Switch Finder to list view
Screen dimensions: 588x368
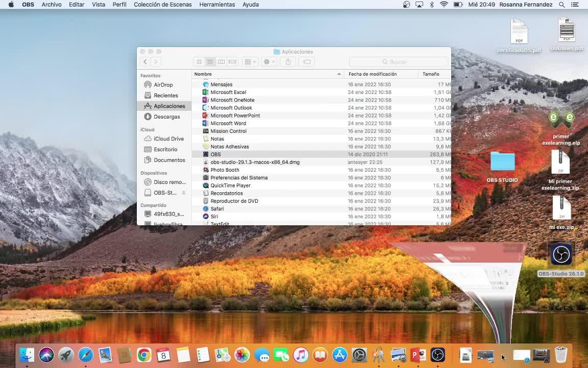(210, 61)
